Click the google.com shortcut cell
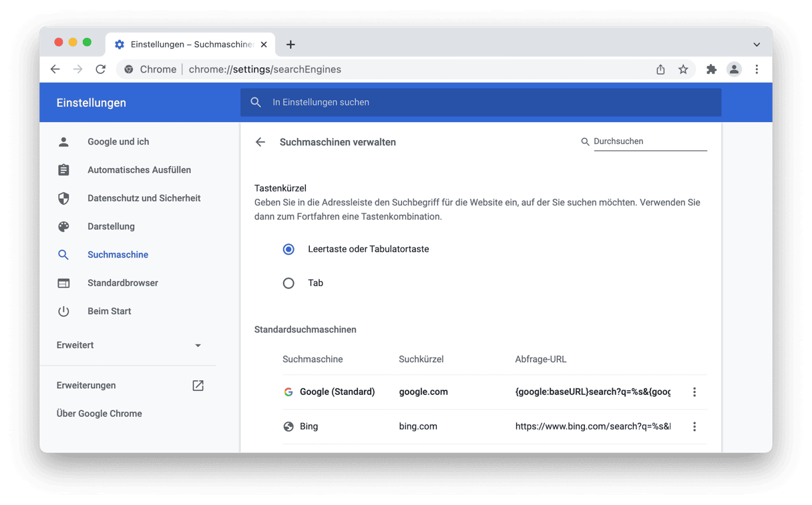 tap(423, 392)
